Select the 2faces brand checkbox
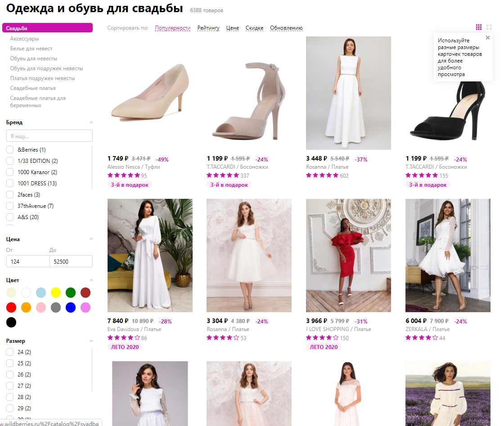The image size is (504, 426). click(x=10, y=195)
